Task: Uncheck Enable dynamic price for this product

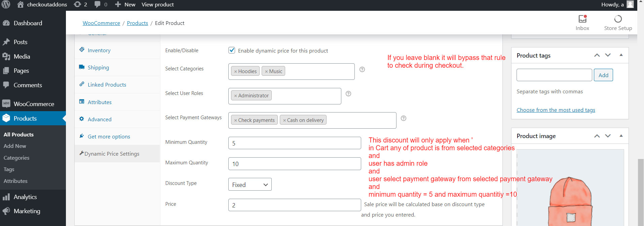Action: pyautogui.click(x=232, y=50)
